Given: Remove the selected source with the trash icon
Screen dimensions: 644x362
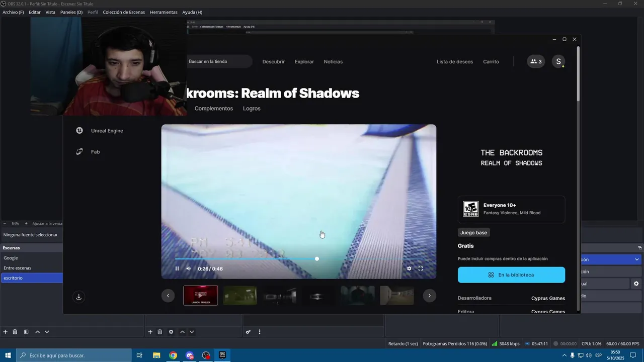Looking at the screenshot, I should click(160, 332).
